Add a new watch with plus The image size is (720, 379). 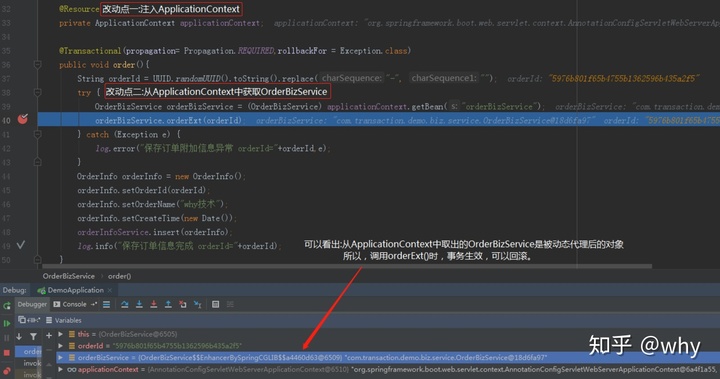coord(49,336)
